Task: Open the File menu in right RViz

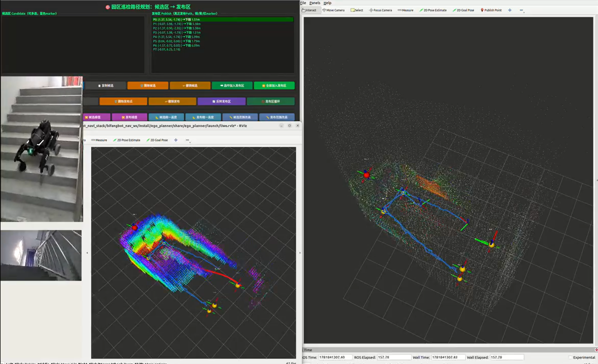Action: click(303, 3)
